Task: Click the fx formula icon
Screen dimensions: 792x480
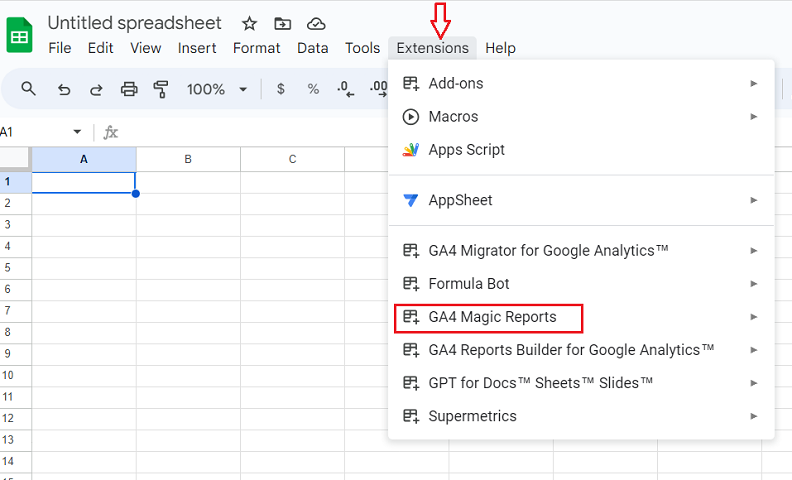Action: pos(111,132)
